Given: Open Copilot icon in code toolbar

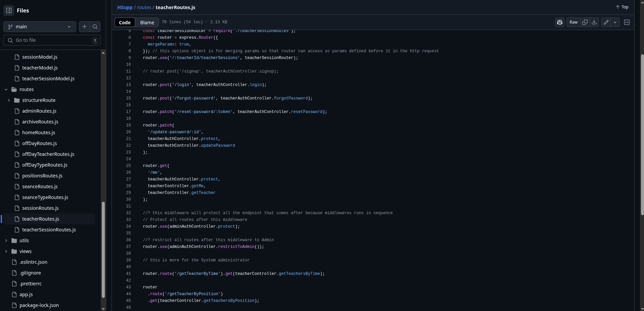Looking at the screenshot, I should pyautogui.click(x=560, y=22).
